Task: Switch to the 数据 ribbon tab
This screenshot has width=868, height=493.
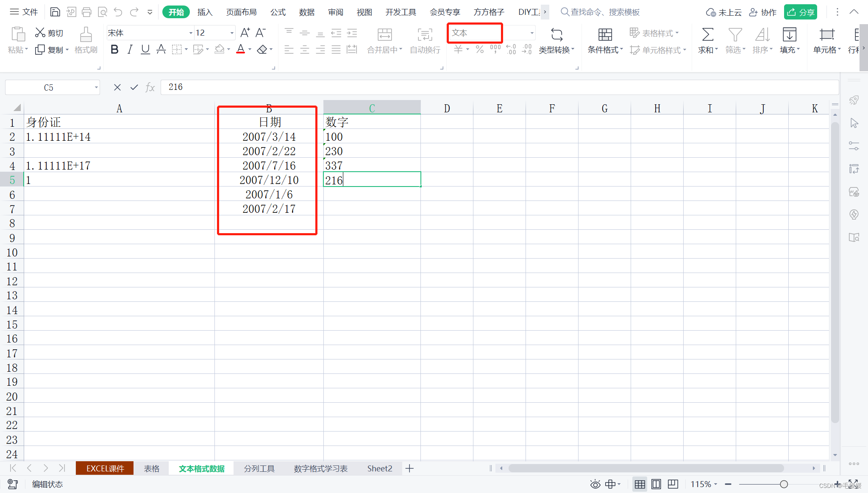Action: coord(306,12)
